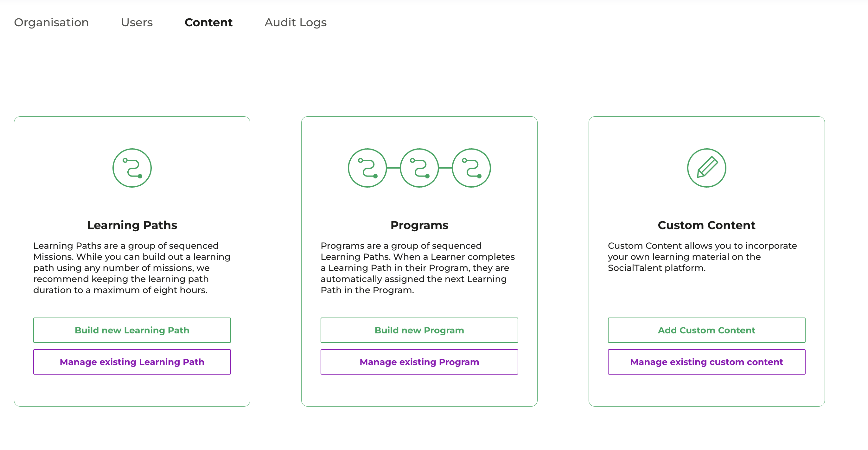Open the Audit Logs tab
The width and height of the screenshot is (868, 450).
[x=296, y=22]
